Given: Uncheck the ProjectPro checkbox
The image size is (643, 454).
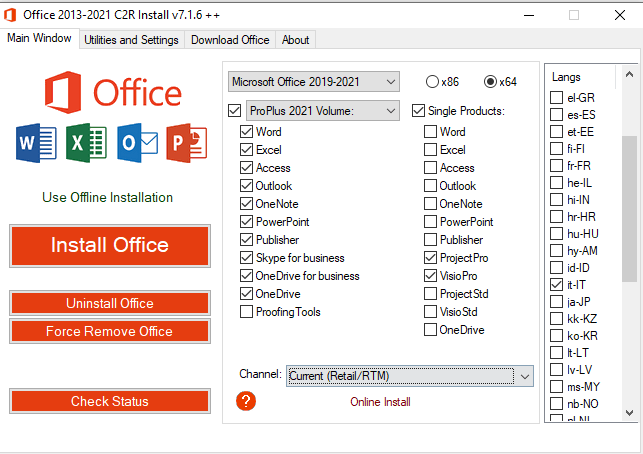Looking at the screenshot, I should 430,258.
